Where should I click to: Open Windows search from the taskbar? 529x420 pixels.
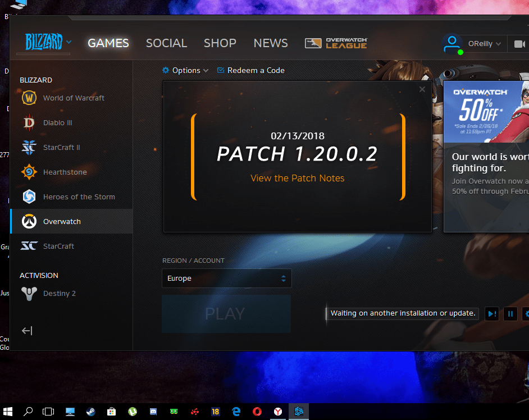(28, 412)
